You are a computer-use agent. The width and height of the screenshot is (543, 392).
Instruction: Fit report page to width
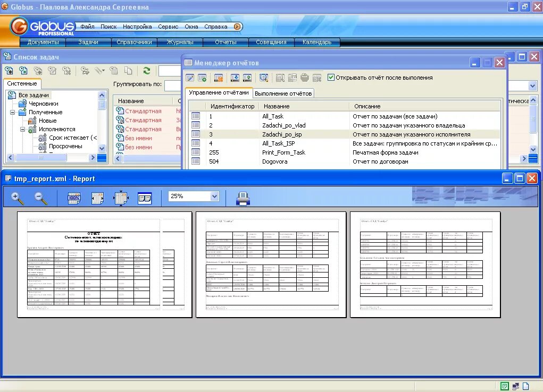click(x=98, y=198)
